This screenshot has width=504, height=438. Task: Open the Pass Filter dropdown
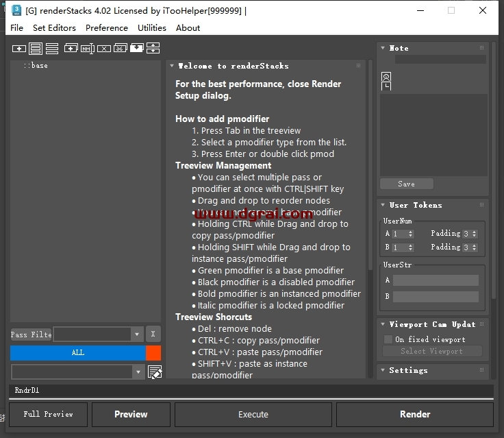[137, 334]
